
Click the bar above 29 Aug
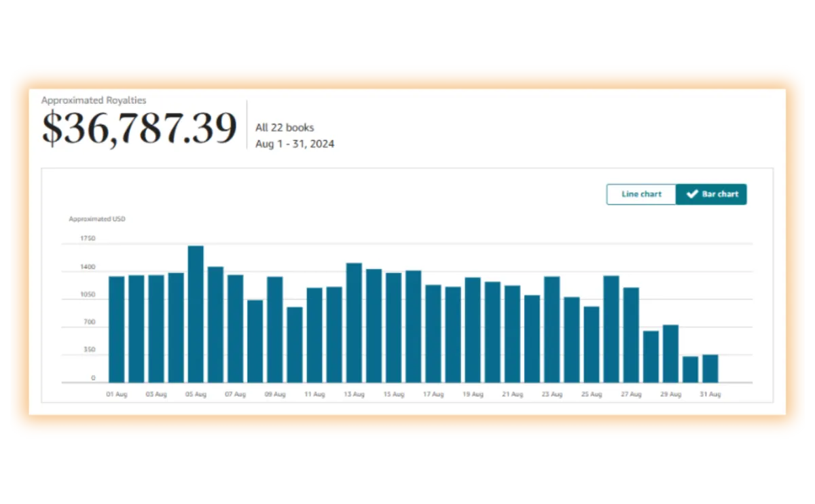coord(671,354)
